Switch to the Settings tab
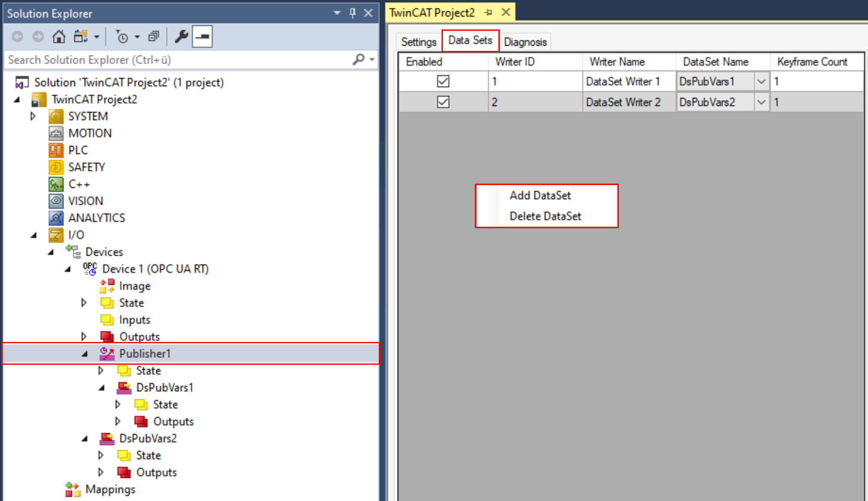868x501 pixels. coord(419,42)
